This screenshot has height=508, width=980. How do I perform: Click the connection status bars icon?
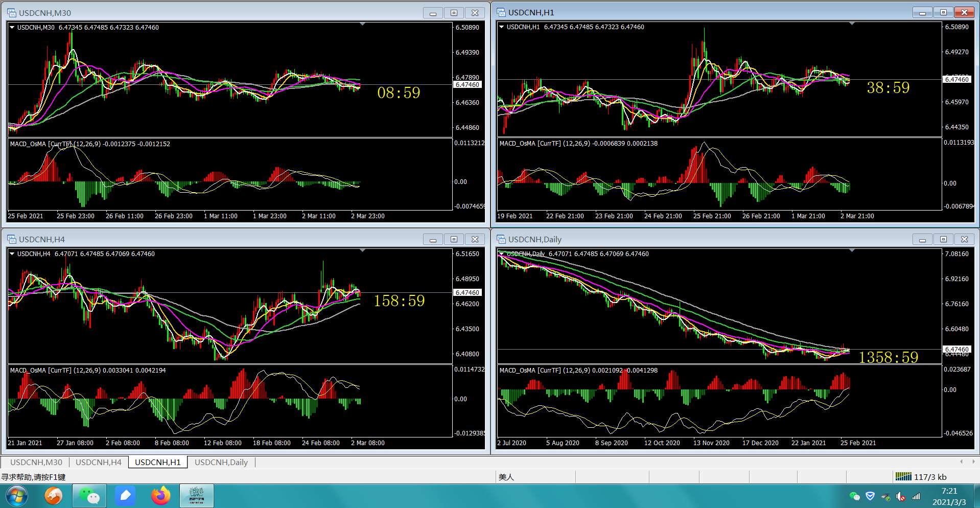(x=903, y=477)
